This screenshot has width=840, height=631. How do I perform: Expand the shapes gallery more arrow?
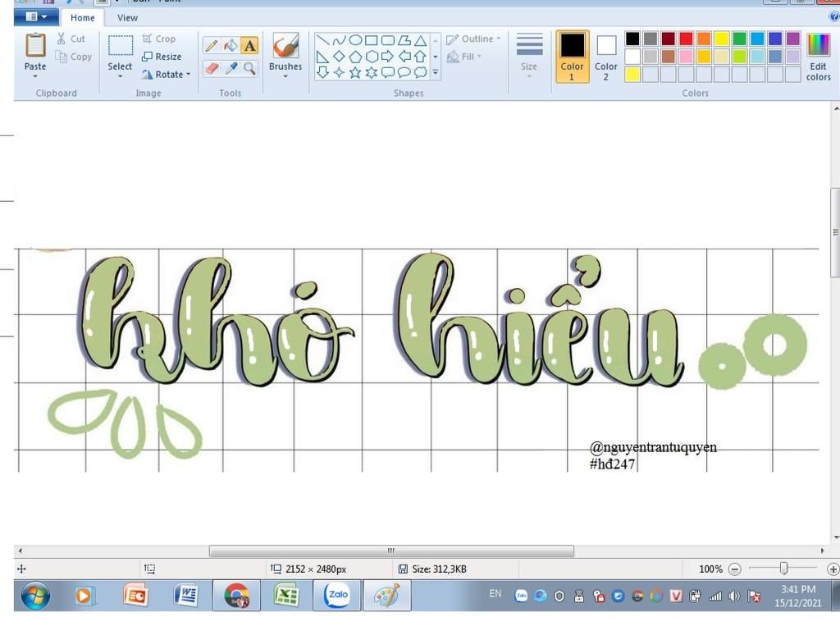point(436,71)
